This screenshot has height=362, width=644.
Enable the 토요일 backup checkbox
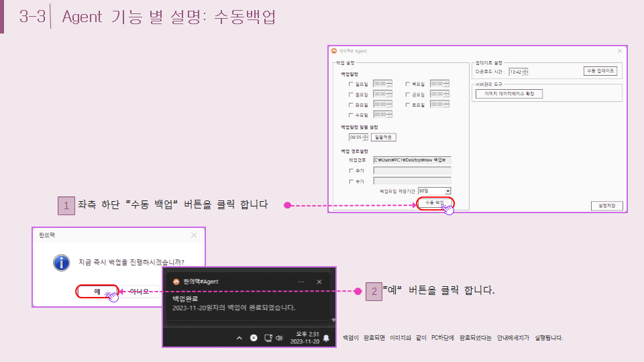coord(407,105)
